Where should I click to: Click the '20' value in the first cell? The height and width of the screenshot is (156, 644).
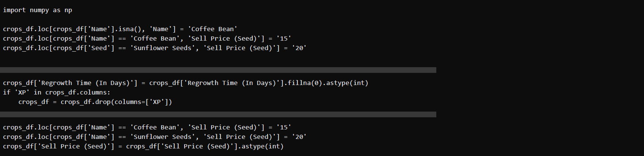tap(299, 48)
